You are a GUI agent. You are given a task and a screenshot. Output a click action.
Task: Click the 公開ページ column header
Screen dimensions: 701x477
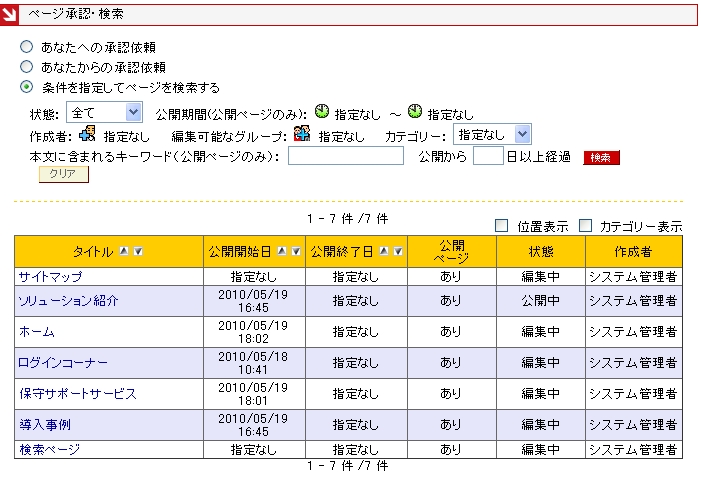tap(452, 251)
